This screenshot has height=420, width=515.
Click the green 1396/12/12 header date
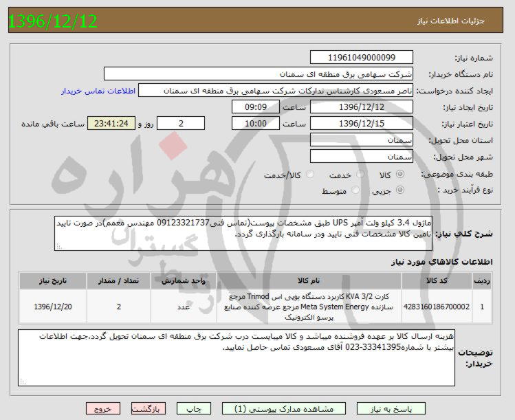[52, 21]
